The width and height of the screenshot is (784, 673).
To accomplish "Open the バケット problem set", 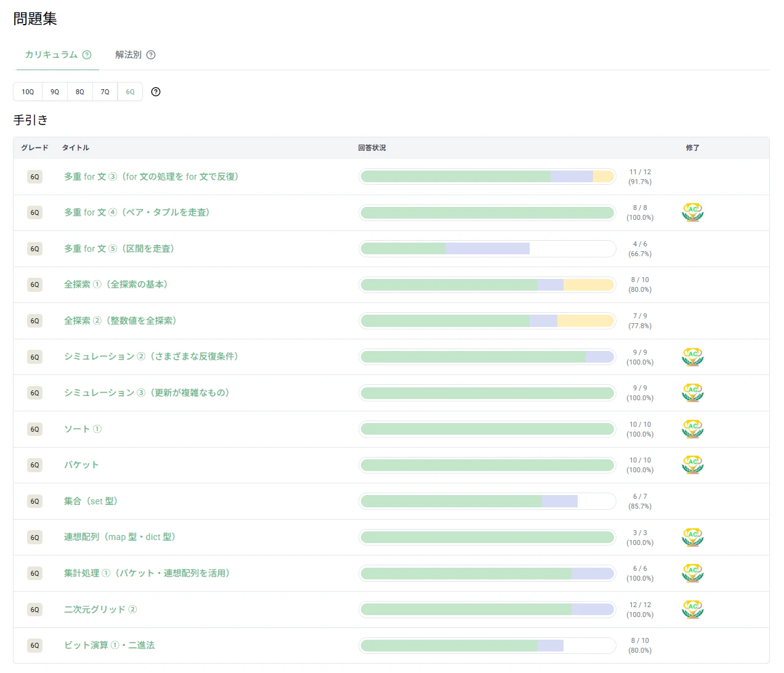I will point(81,465).
